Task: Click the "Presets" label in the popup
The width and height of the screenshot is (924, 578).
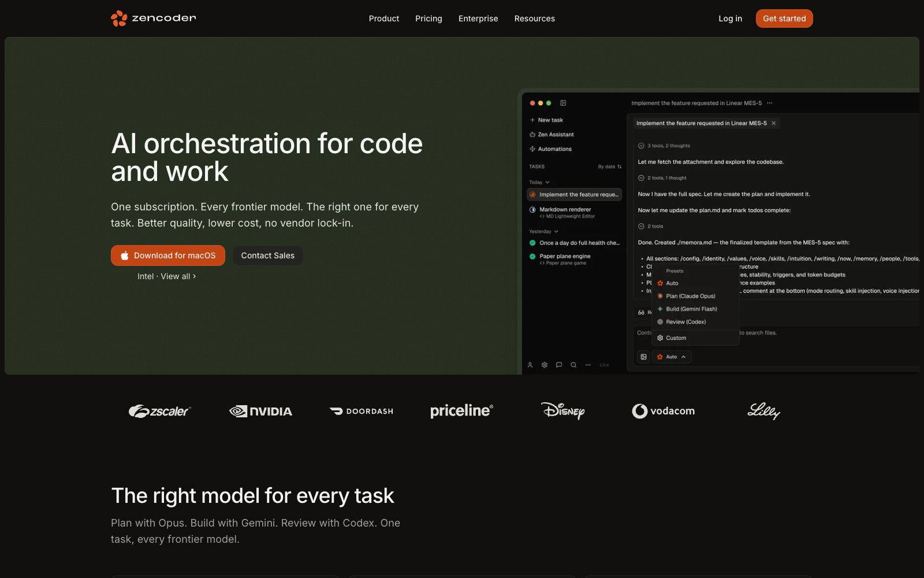Action: click(675, 271)
